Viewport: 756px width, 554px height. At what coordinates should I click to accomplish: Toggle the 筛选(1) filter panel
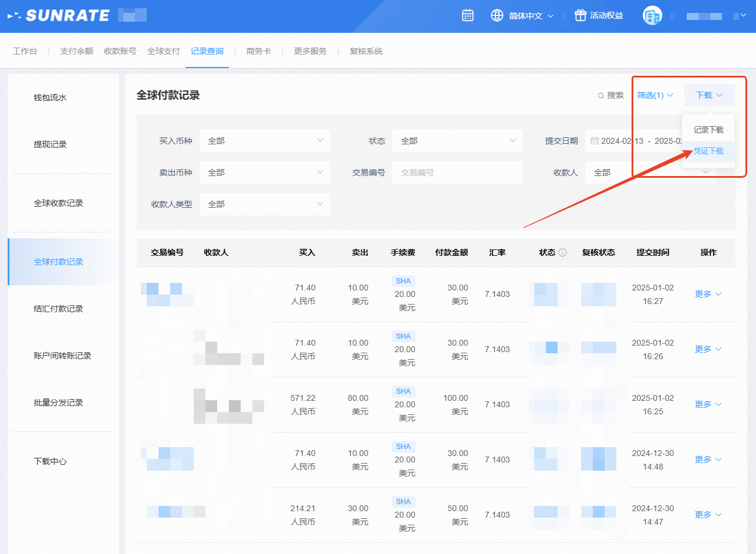(x=655, y=95)
